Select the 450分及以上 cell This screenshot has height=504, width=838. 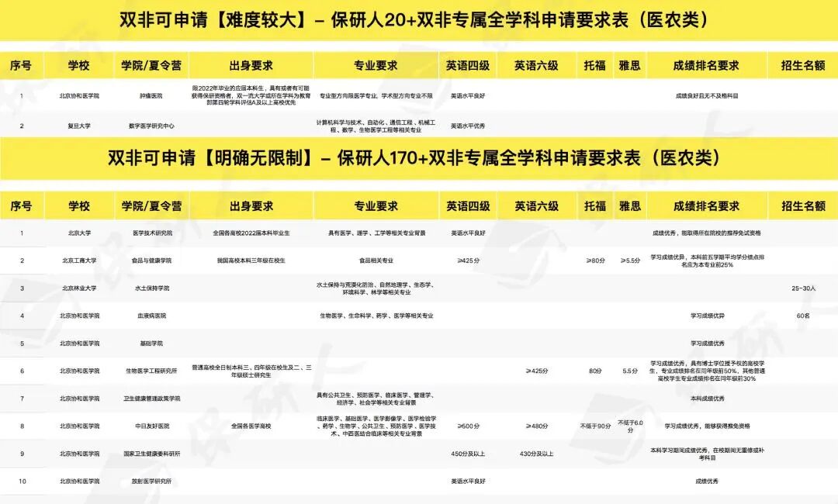(x=468, y=454)
